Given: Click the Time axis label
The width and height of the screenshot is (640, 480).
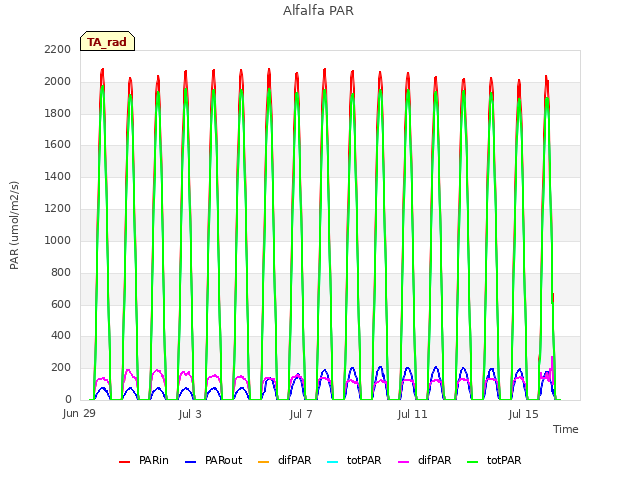Looking at the screenshot, I should pos(566,429).
